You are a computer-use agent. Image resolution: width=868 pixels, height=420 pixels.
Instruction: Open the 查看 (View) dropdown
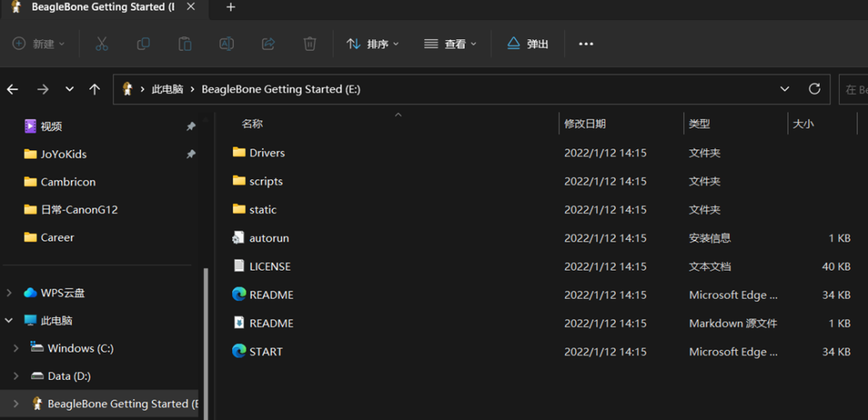pos(450,43)
